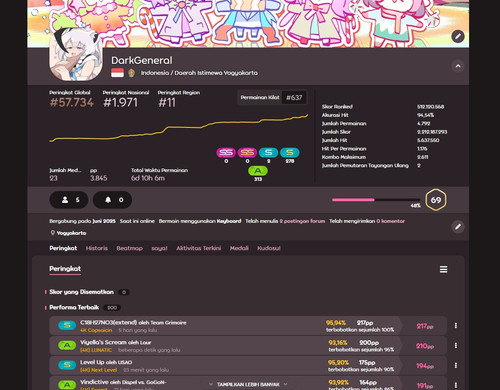Viewport: 500px width, 390px height.
Task: Click the Peringkat section hamburger handle
Action: [443, 269]
